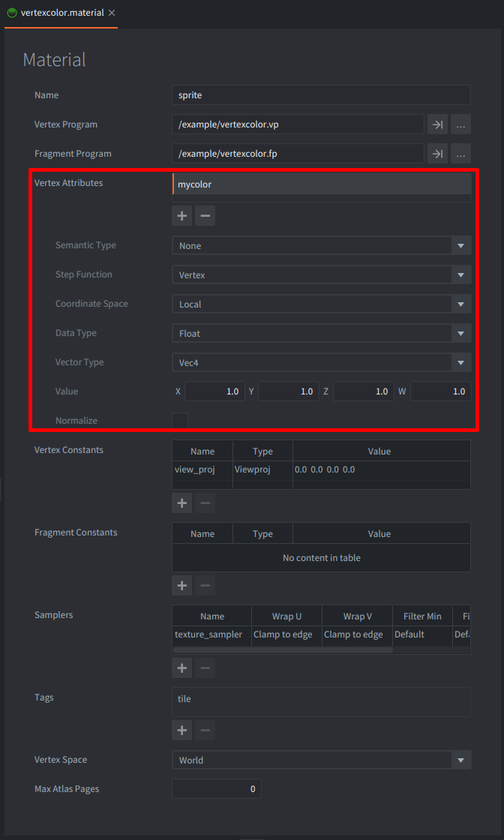Change Vertex Space dropdown from World
The height and width of the screenshot is (840, 504).
(321, 760)
